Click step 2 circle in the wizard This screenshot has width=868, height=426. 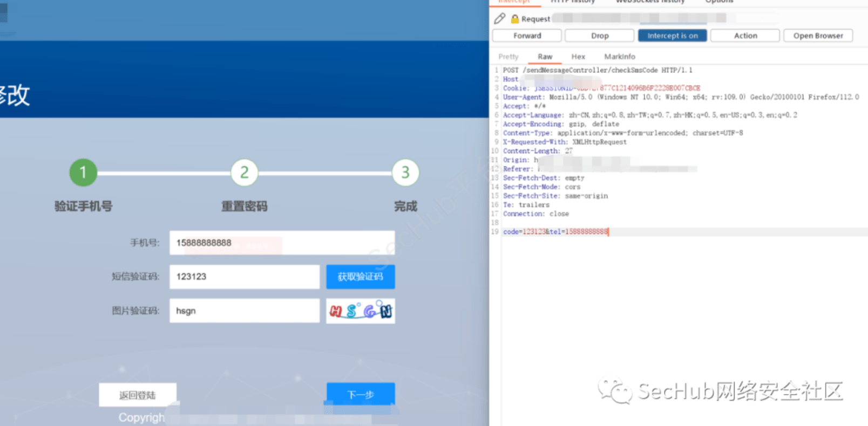tap(244, 173)
